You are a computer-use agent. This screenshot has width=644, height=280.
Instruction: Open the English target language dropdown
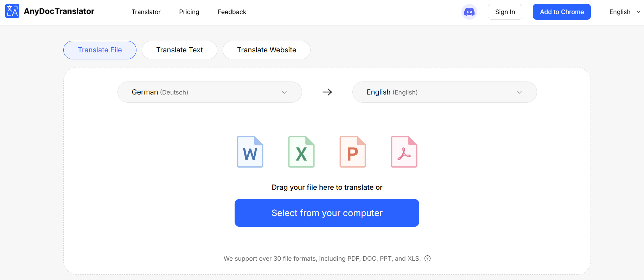[x=445, y=92]
